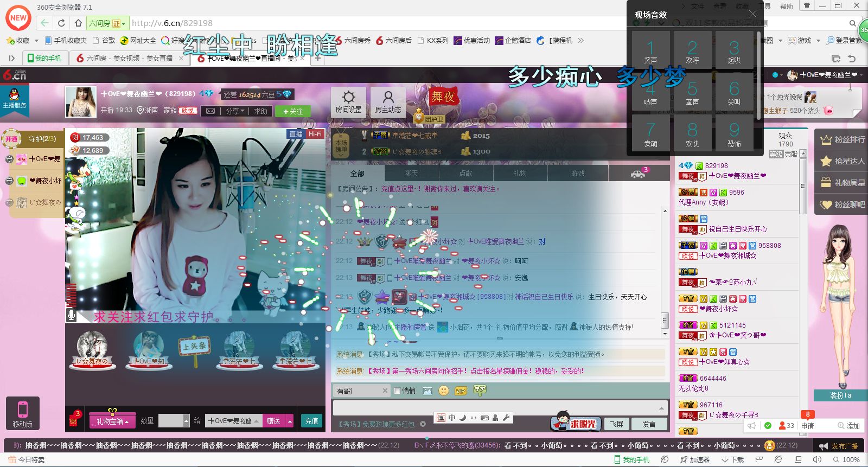Image resolution: width=868 pixels, height=467 pixels.
Task: Toggle browser sound speaker icon in status bar
Action: pos(817,459)
